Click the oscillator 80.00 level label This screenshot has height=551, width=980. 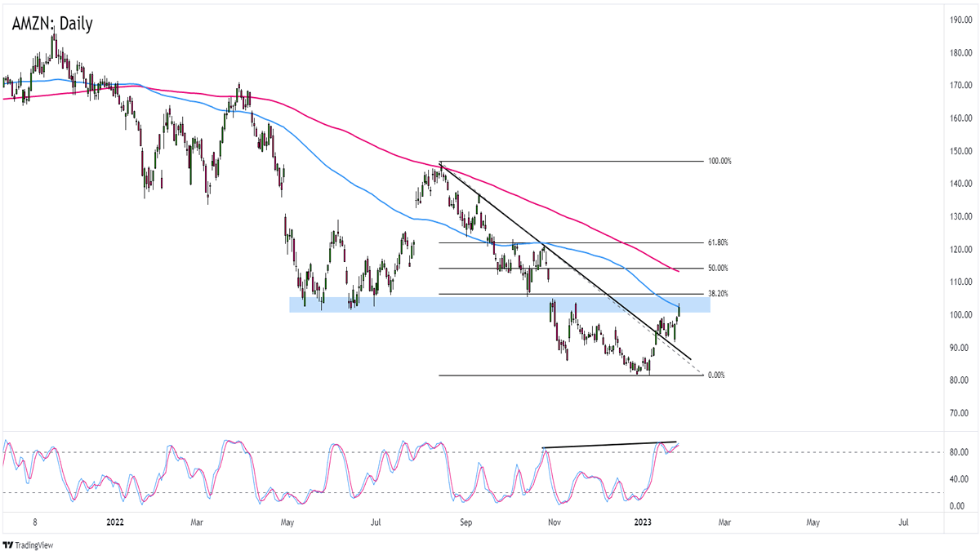(x=951, y=452)
